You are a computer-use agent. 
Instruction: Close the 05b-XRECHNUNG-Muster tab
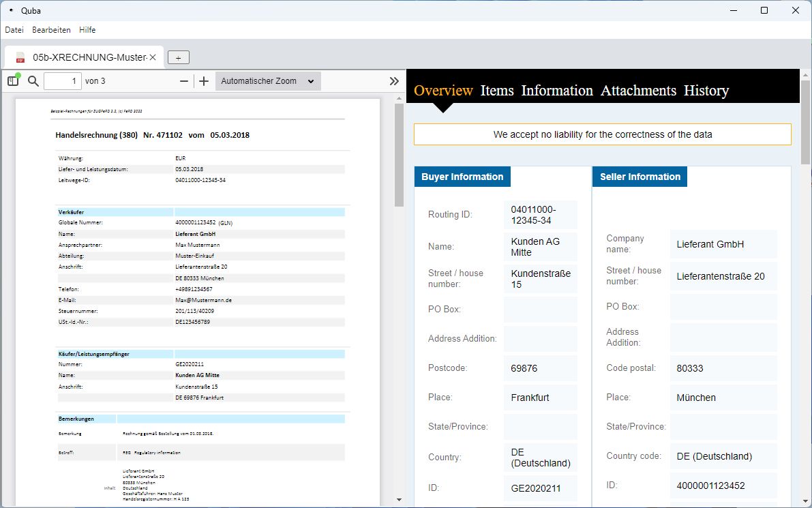tap(153, 57)
